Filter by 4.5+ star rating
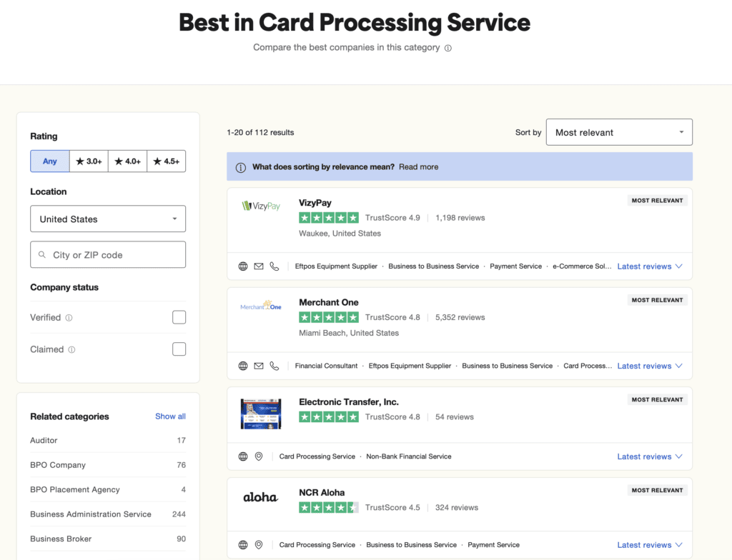This screenshot has height=560, width=732. click(167, 161)
